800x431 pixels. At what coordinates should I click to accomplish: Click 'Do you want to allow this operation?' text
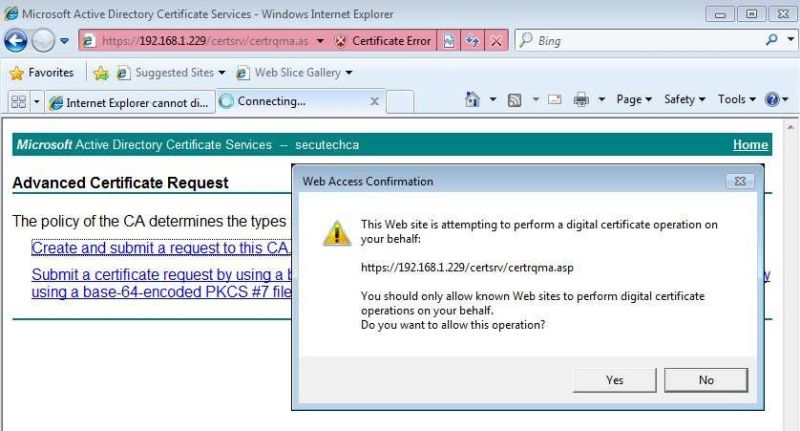[453, 325]
